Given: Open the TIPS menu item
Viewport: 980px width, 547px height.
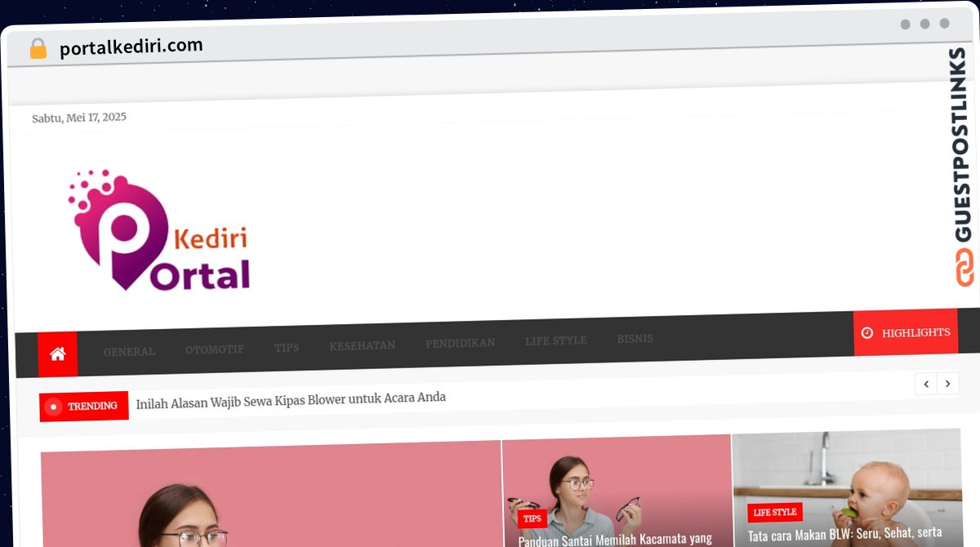Looking at the screenshot, I should (287, 348).
